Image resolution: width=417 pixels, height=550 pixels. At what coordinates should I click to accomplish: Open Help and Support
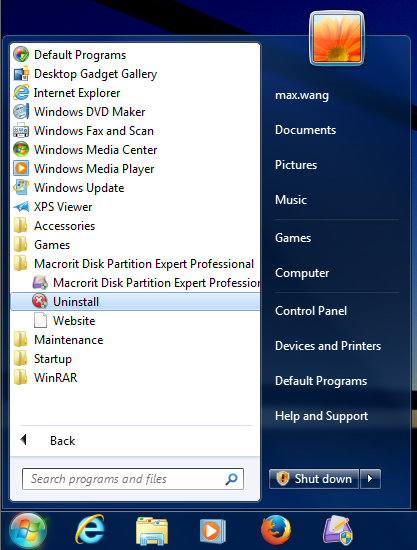coord(322,416)
